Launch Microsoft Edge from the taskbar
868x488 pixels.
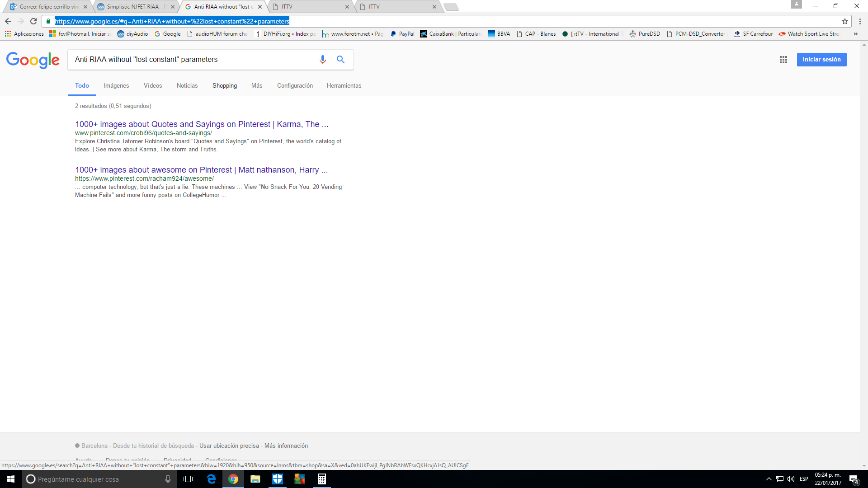(x=211, y=479)
